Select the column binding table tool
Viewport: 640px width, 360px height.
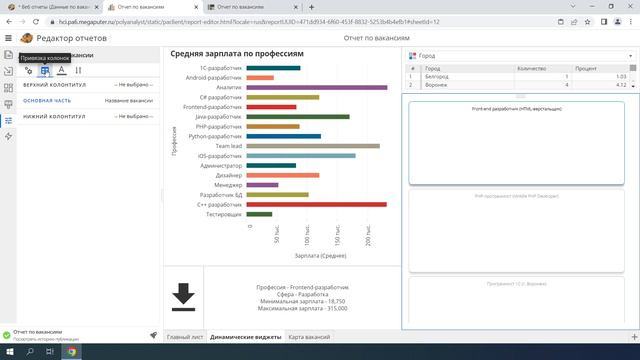45,71
